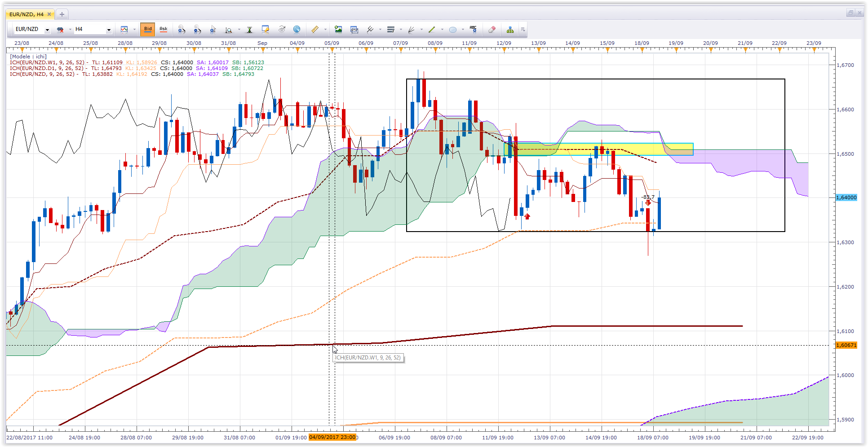Viewport: 868px width, 447px height.
Task: Toggle Bid price display
Action: (148, 30)
